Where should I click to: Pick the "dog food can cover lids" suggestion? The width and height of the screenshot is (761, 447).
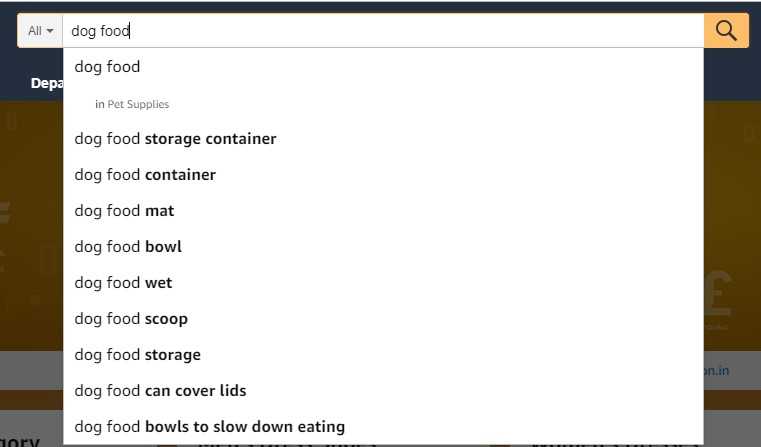coord(160,391)
